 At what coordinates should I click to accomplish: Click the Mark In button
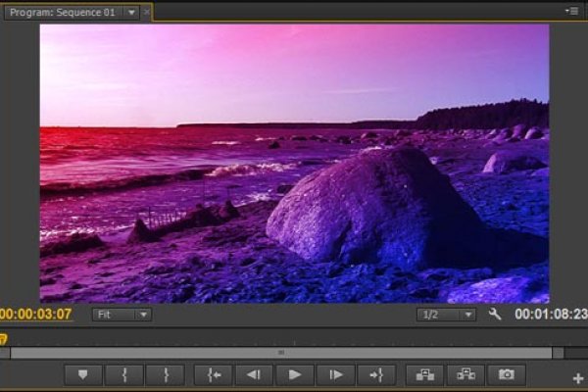[x=125, y=374]
